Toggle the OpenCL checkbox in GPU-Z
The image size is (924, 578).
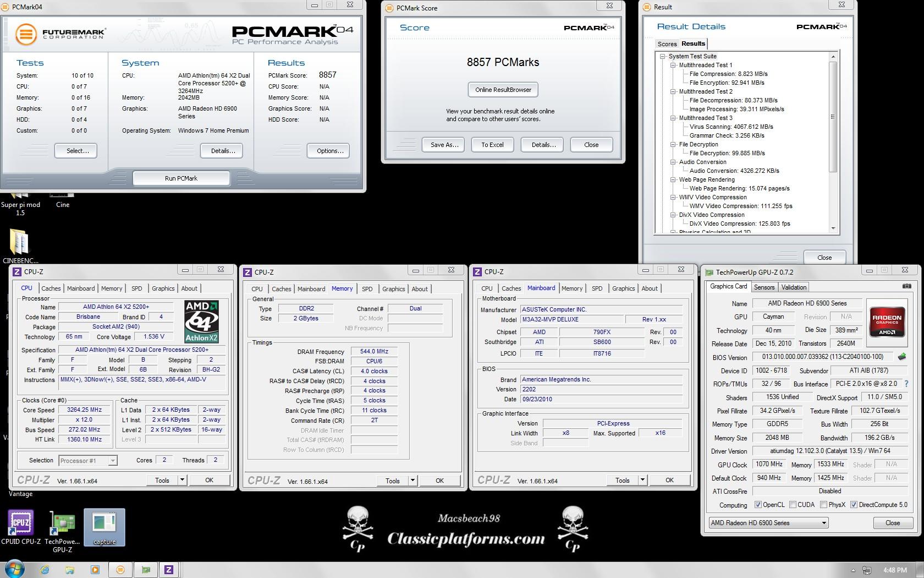pos(758,505)
